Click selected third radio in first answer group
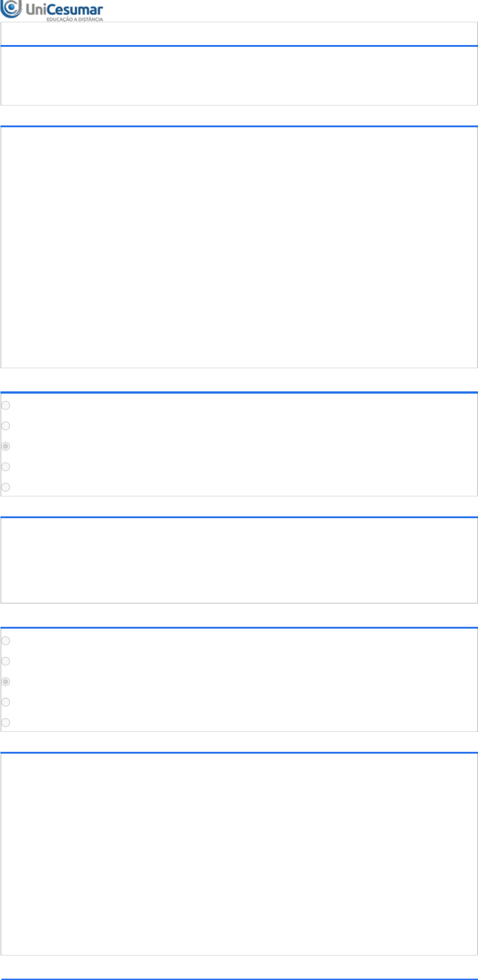The image size is (478, 980). (x=5, y=446)
